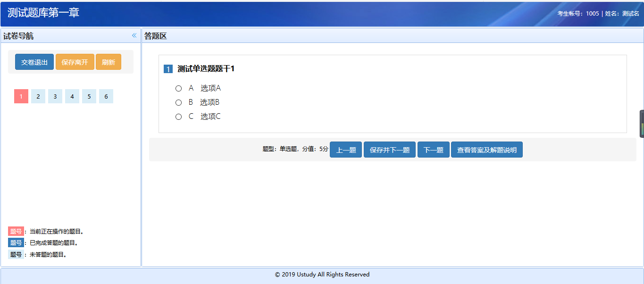Navigate to question 4 tile
644x284 pixels.
coord(72,96)
